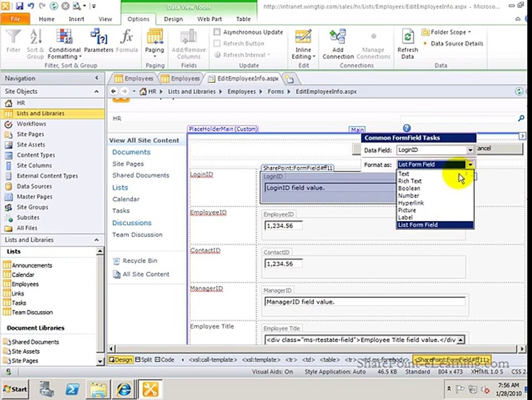The image size is (532, 400).
Task: Click horizontal scrollbar right arrow
Action: tap(522, 349)
